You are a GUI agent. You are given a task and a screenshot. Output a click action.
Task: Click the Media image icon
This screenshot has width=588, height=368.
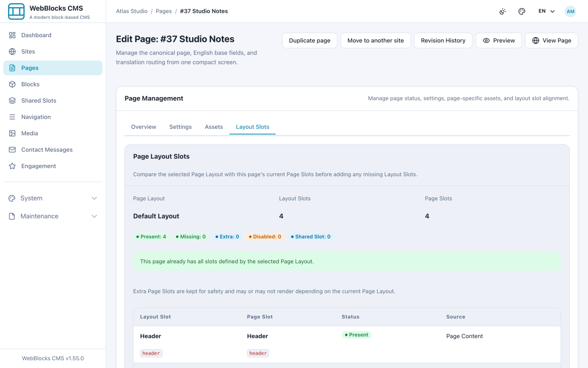pos(12,133)
